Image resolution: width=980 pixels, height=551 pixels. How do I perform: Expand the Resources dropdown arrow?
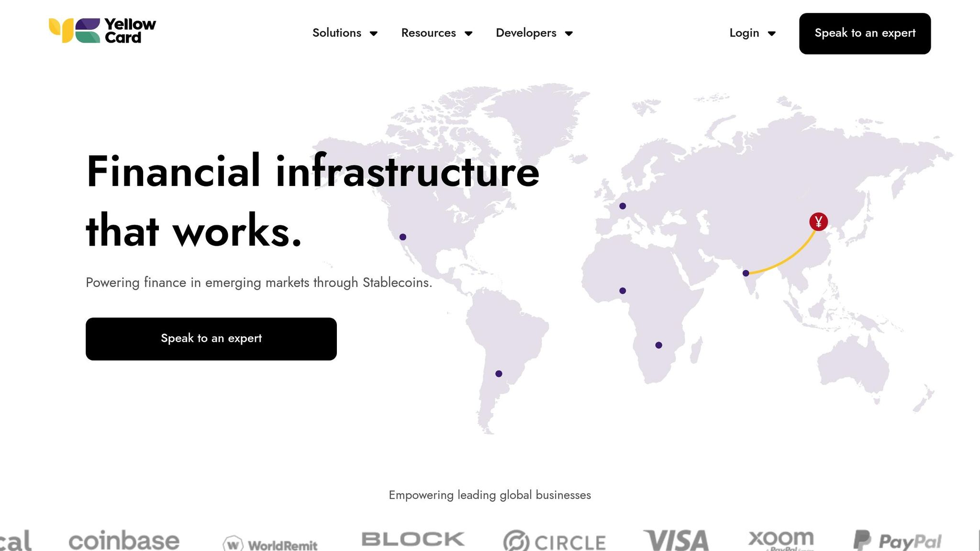(x=468, y=33)
